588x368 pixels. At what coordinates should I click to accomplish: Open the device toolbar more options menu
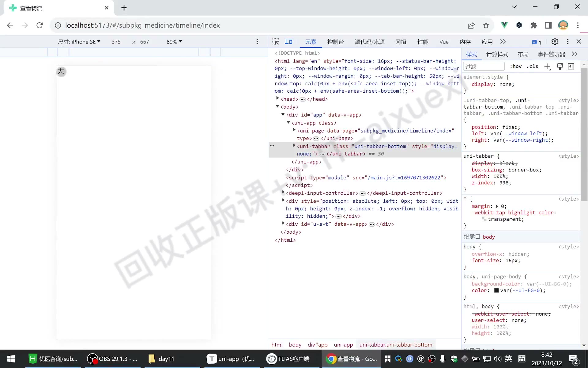click(x=257, y=42)
